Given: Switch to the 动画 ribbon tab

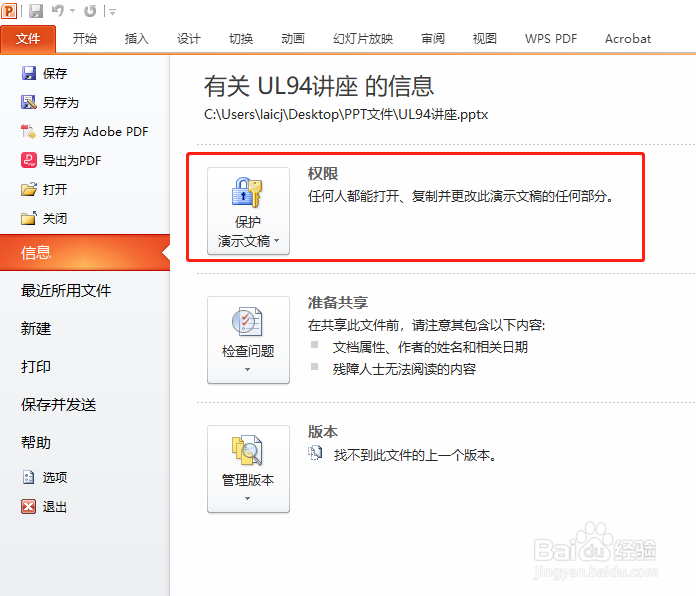Looking at the screenshot, I should coord(293,39).
